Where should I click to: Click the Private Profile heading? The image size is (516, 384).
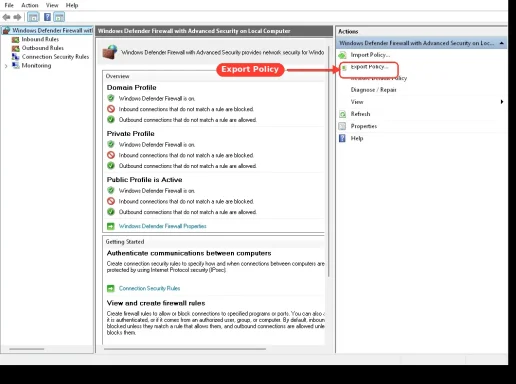pyautogui.click(x=130, y=134)
